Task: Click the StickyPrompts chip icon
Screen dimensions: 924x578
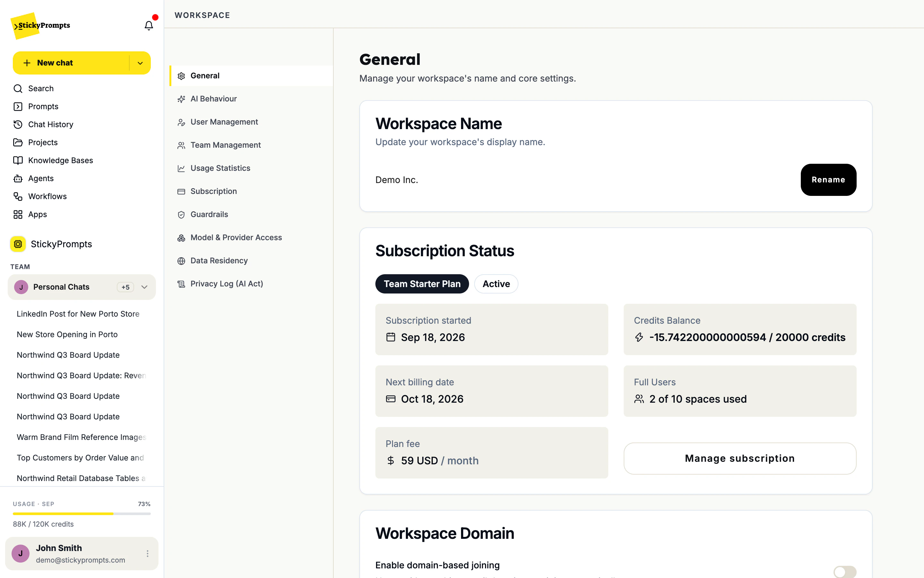Action: point(18,244)
